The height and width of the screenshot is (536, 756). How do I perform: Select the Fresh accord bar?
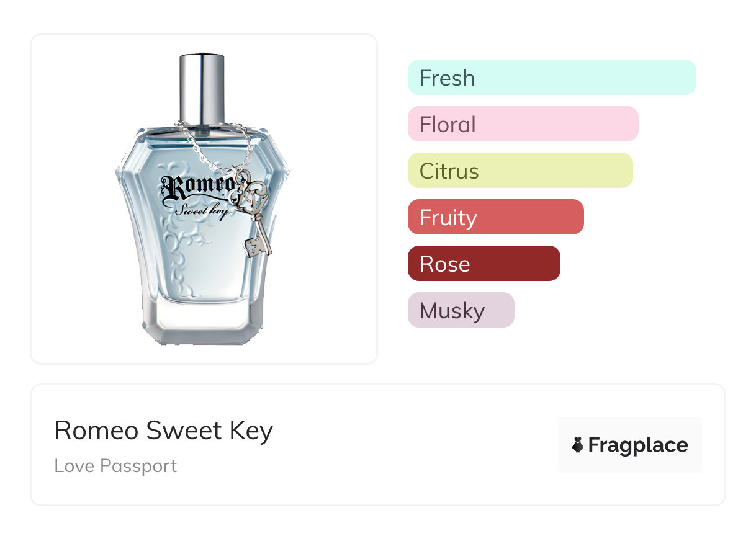pos(552,78)
